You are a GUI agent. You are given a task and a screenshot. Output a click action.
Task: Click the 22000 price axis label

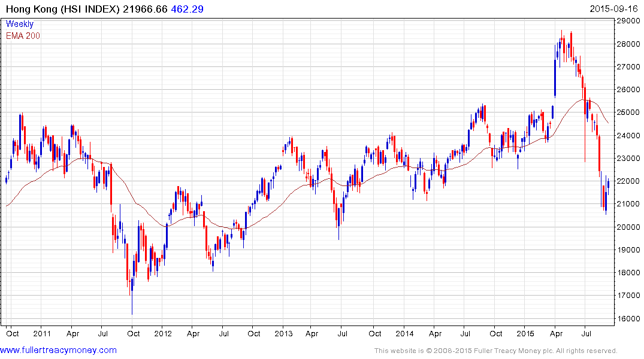tap(628, 181)
